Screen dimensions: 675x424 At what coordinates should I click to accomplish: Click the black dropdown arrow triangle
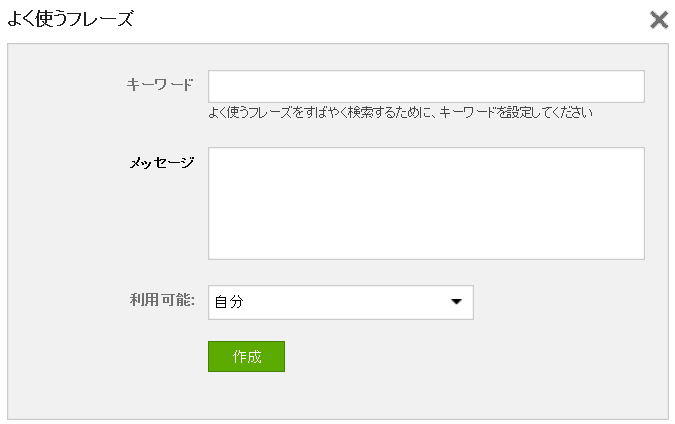point(456,302)
